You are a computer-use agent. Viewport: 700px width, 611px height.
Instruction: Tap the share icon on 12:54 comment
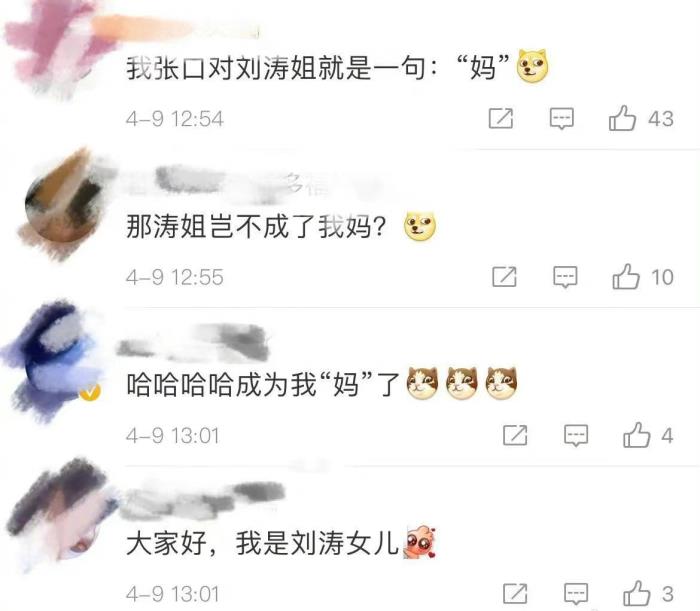(x=501, y=119)
